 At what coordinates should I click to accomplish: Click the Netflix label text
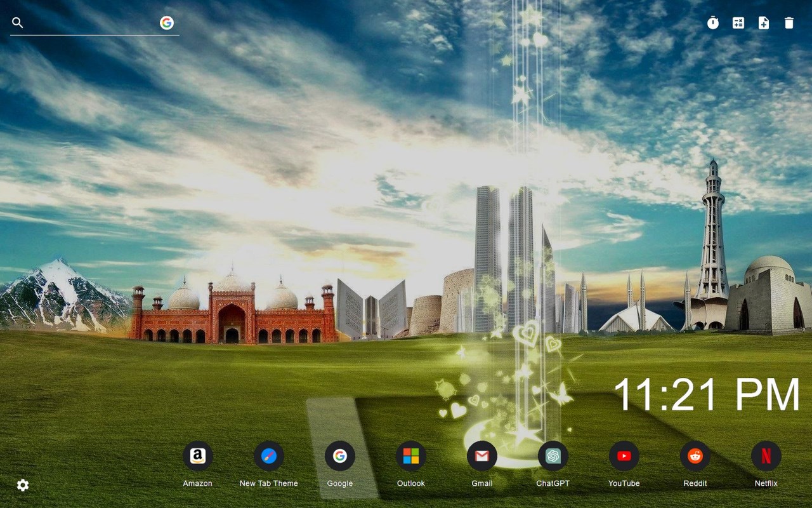(766, 483)
